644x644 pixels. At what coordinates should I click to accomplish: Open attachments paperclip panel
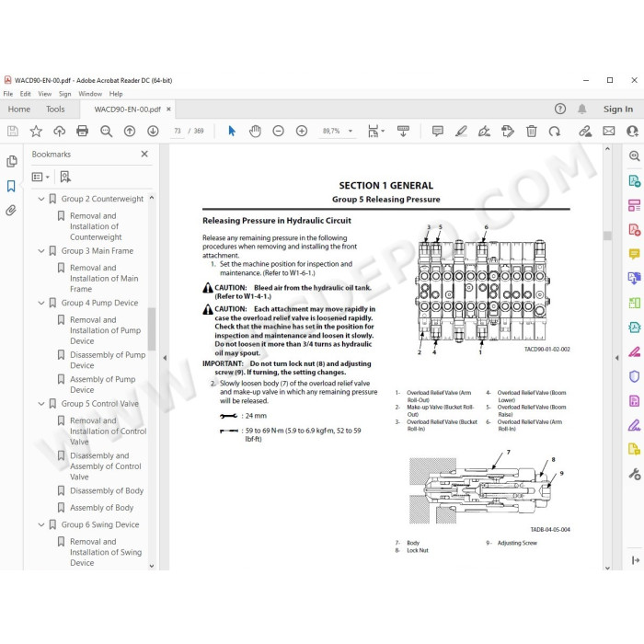11,211
